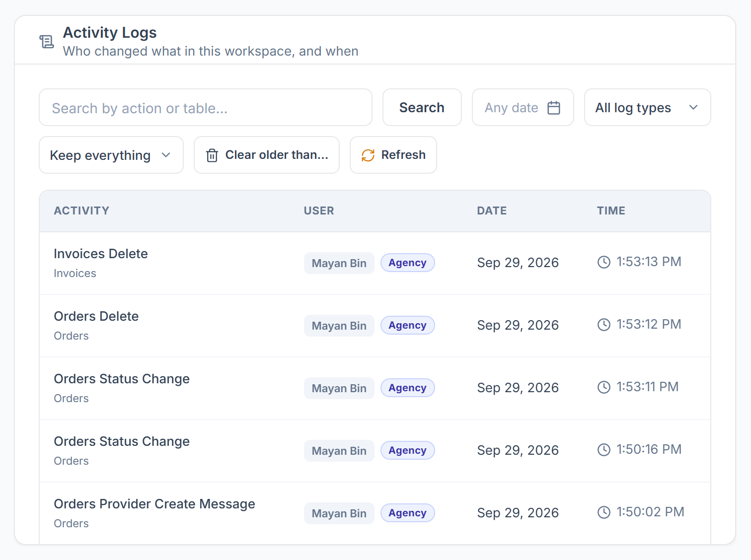Click the User column header
The height and width of the screenshot is (560, 751).
click(x=319, y=210)
